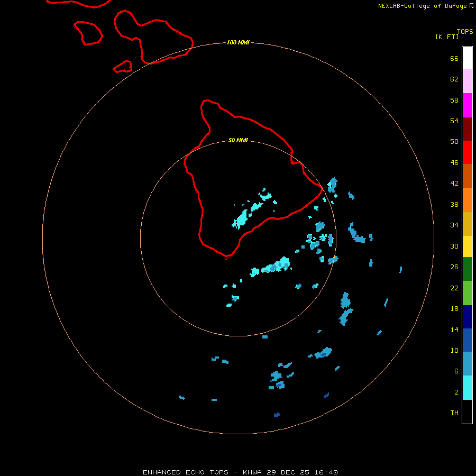Click the legend value '62'
The height and width of the screenshot is (476, 476).
click(454, 79)
